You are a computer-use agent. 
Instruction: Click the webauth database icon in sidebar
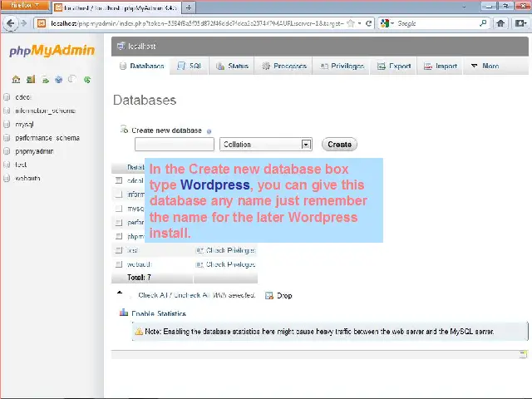[x=7, y=178]
